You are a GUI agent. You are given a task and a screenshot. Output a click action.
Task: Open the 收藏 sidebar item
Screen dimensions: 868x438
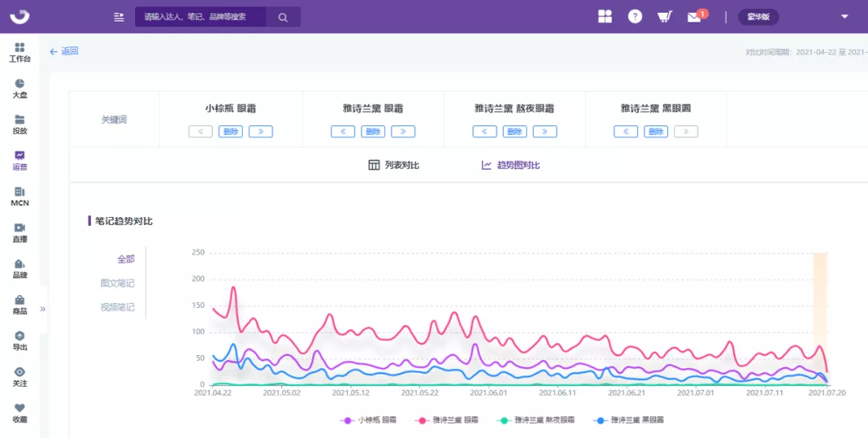tap(19, 413)
